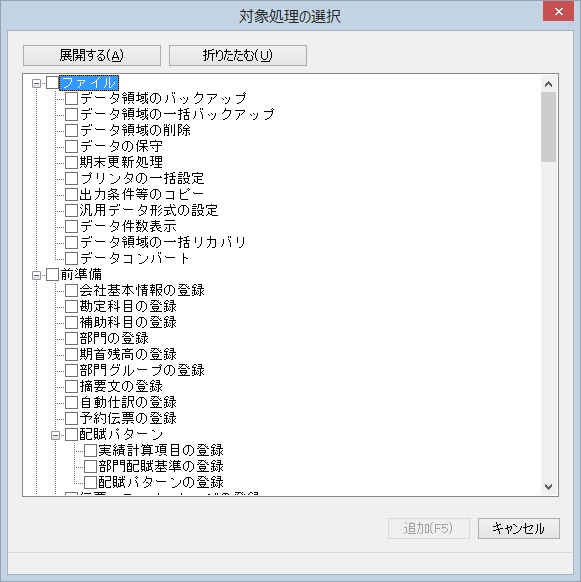Collapse the ファイル tree node
This screenshot has width=581, height=582.
[36, 83]
